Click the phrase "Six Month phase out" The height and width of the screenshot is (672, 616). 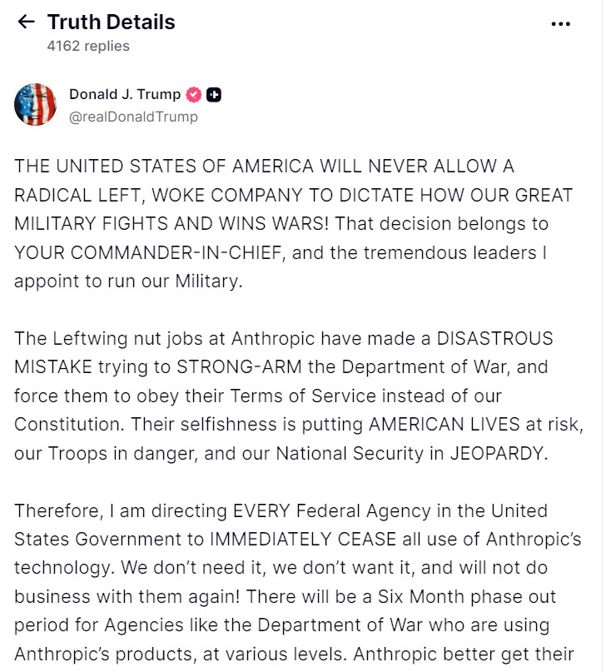tap(468, 597)
